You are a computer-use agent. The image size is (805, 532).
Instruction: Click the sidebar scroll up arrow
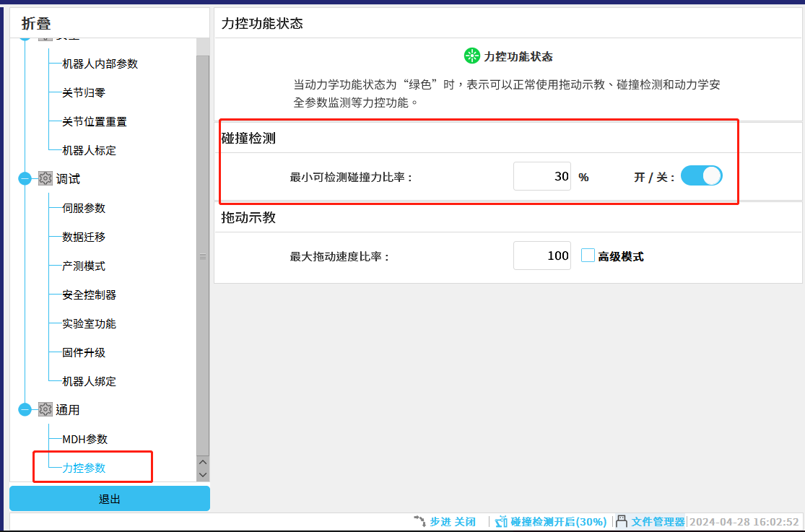click(x=203, y=462)
